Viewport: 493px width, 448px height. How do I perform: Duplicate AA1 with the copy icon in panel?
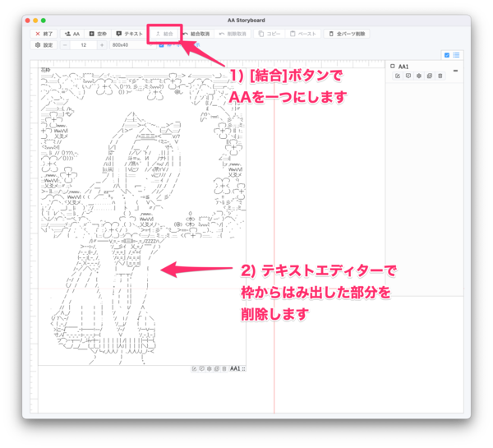(430, 76)
